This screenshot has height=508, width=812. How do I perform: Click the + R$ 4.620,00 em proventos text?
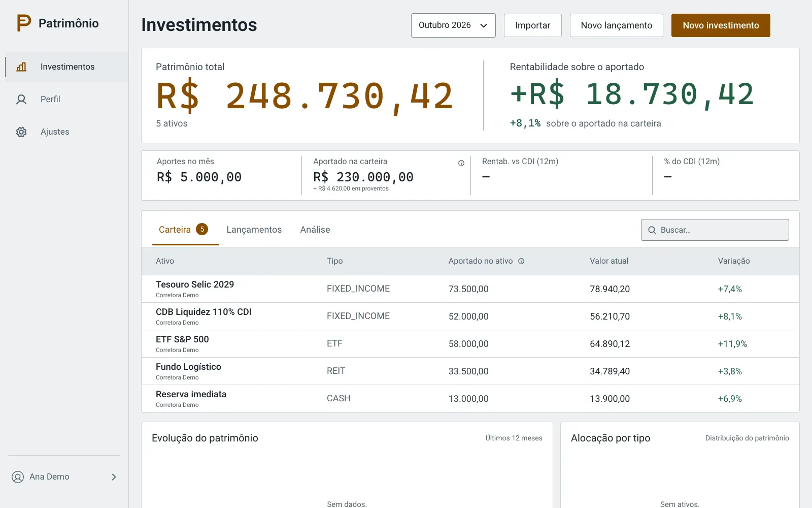[351, 188]
